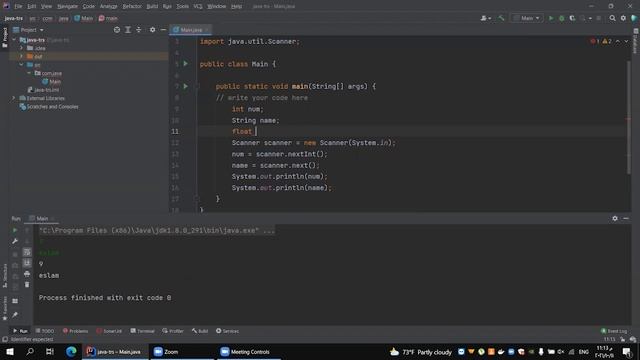Click the Debug bug icon in toolbar
The width and height of the screenshot is (640, 360).
coord(562,18)
